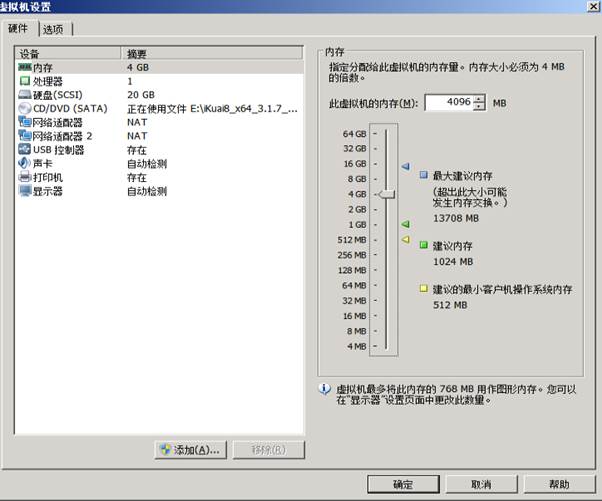Select the 显示器 display icon

[25, 190]
